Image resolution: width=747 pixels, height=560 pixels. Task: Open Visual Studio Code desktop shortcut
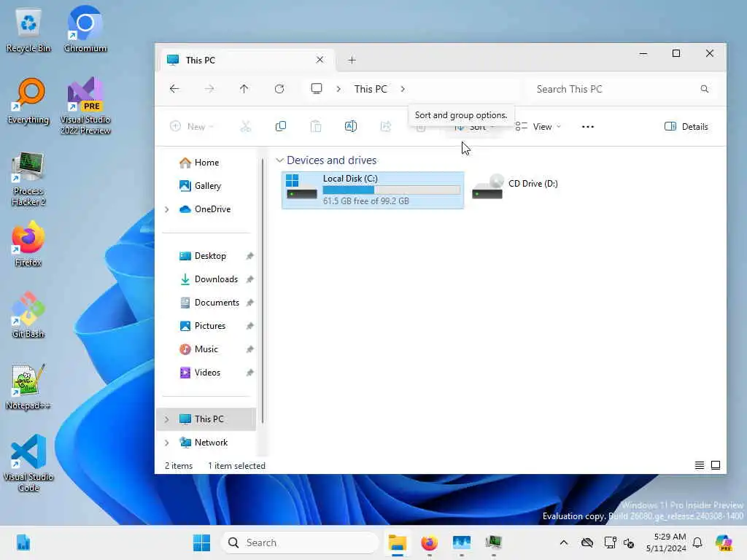28,463
